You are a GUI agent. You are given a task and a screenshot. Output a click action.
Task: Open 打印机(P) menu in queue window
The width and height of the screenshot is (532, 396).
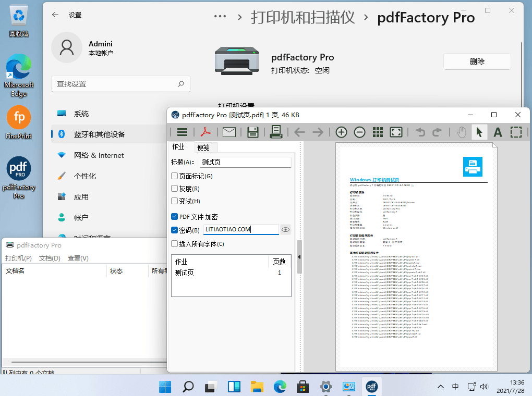click(x=18, y=258)
